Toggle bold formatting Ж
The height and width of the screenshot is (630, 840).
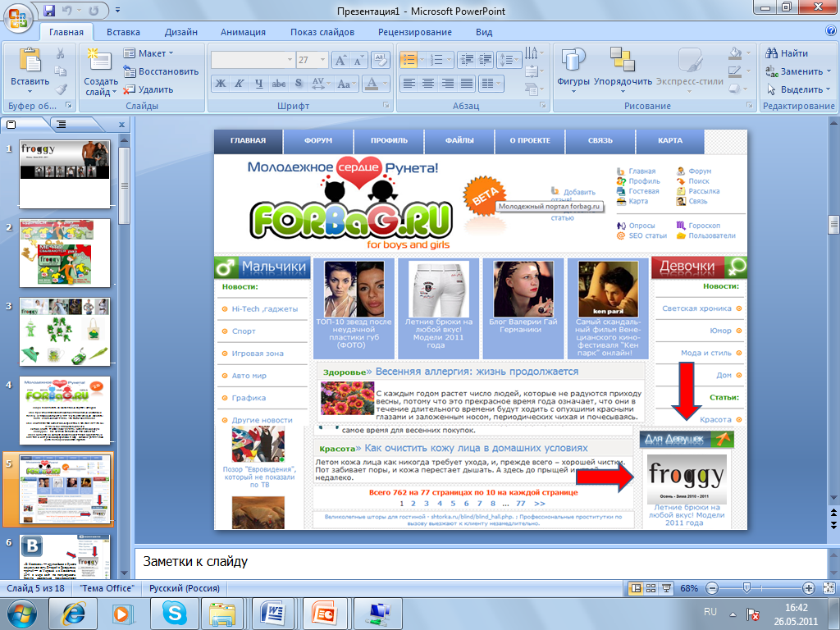220,84
